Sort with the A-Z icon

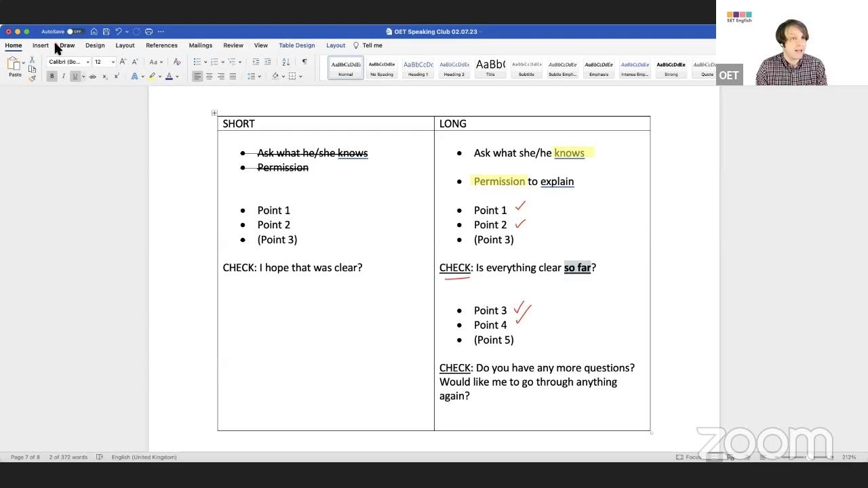[286, 62]
